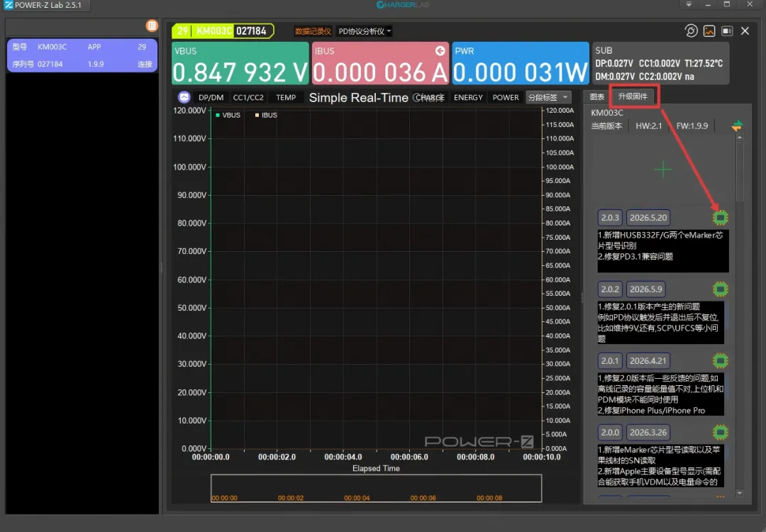The image size is (766, 532).
Task: Toggle the POWER chart series
Action: [506, 98]
